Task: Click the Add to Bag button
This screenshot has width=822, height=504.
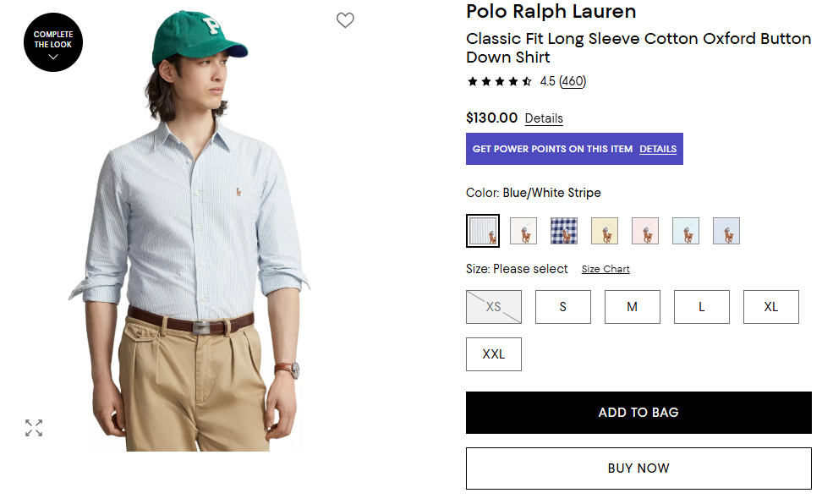Action: point(638,413)
